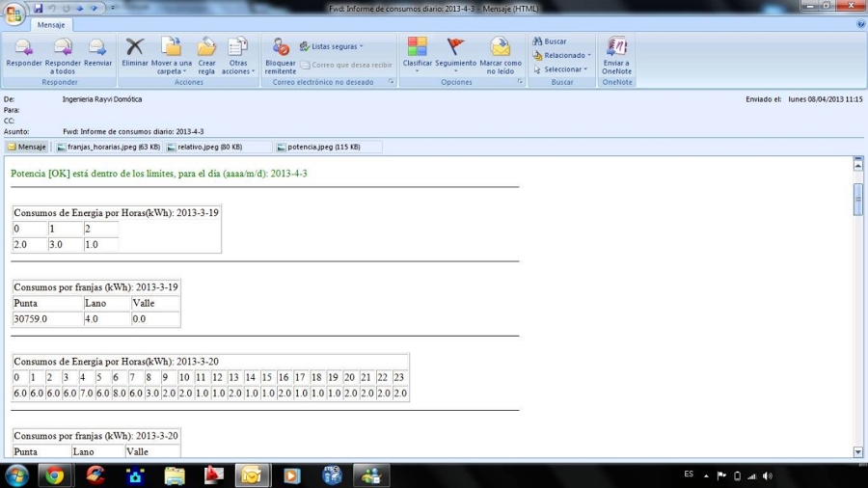The image size is (868, 488).
Task: Click the message vertical scrollbar thumb
Action: 858,199
